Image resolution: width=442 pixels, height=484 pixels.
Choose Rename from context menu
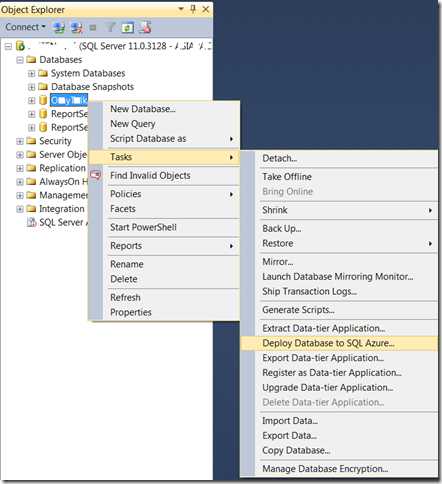pyautogui.click(x=165, y=264)
